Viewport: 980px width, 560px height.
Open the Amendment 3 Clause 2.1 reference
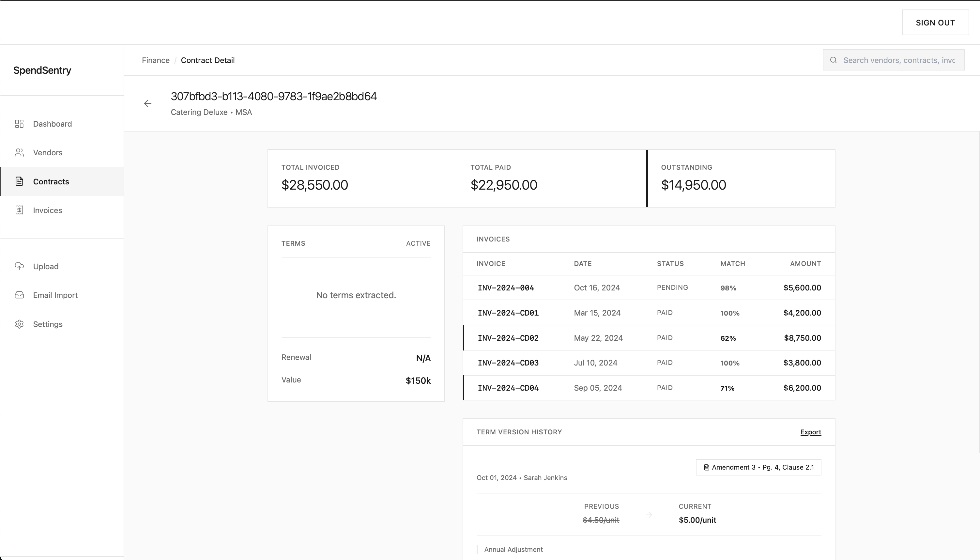758,467
